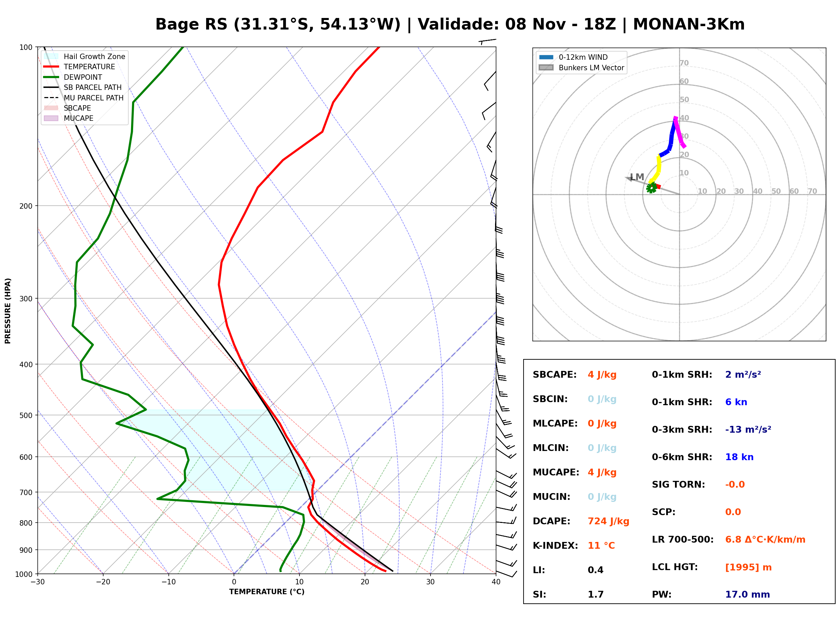The image size is (840, 621).
Task: Click the gray Bunkers LM Vector legend marker
Action: [x=546, y=68]
